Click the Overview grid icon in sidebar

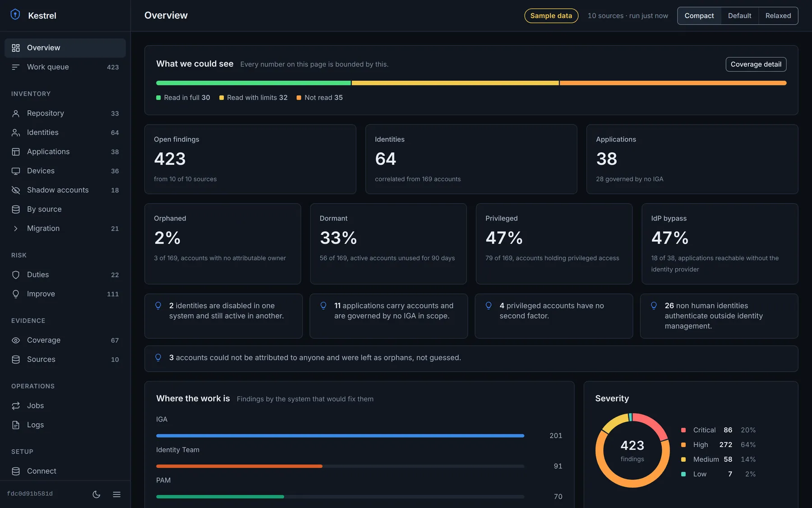point(16,48)
